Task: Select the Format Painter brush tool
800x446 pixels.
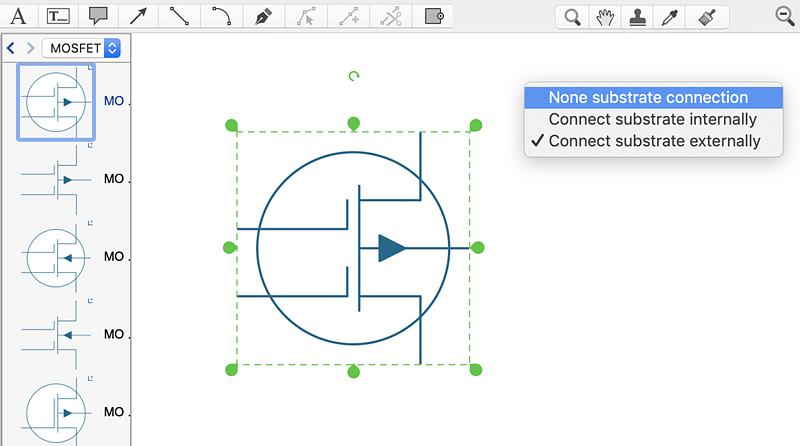Action: click(707, 17)
